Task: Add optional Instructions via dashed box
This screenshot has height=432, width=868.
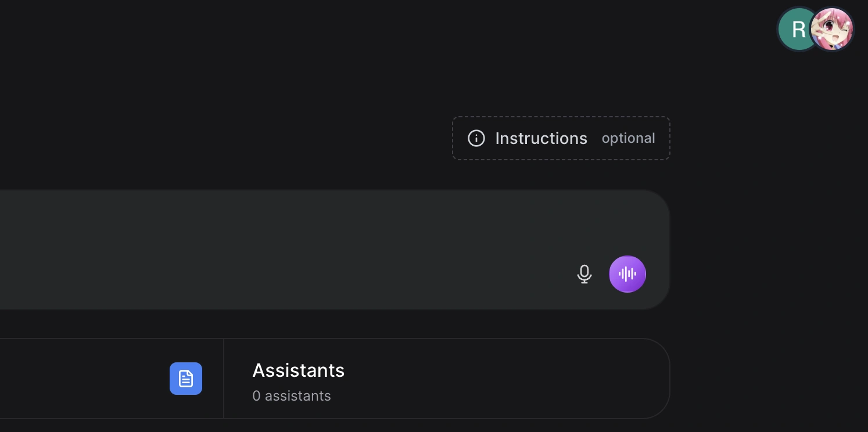Action: pos(561,138)
